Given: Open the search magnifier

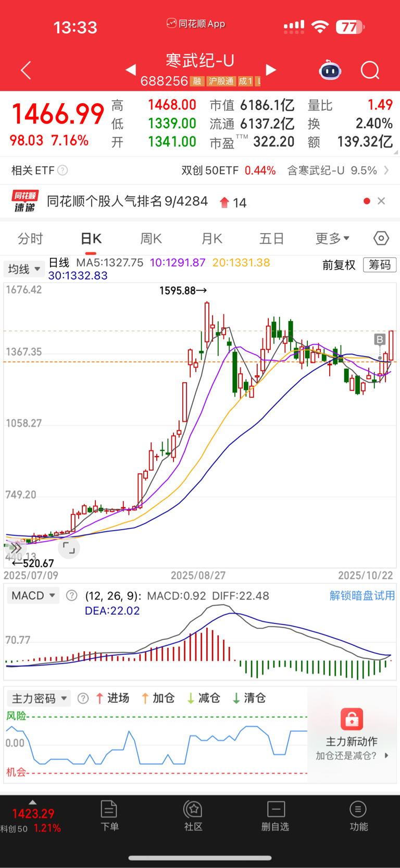Looking at the screenshot, I should (370, 70).
